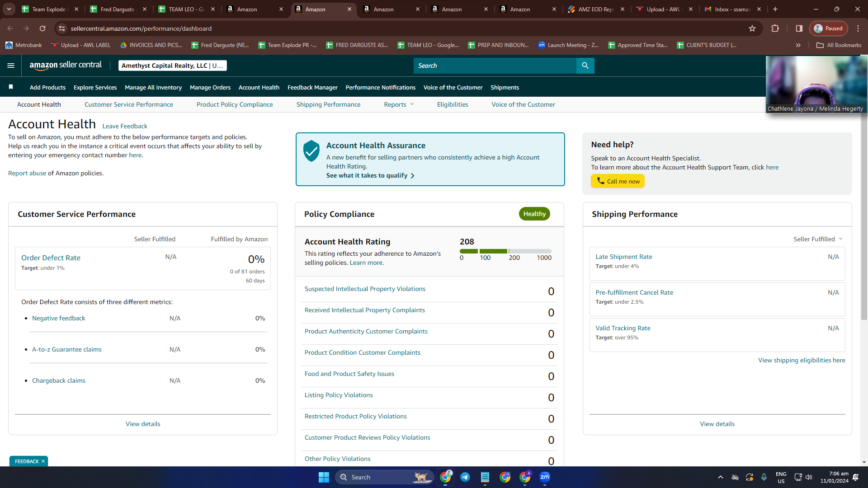Open the Zoom app in the taskbar

click(545, 477)
